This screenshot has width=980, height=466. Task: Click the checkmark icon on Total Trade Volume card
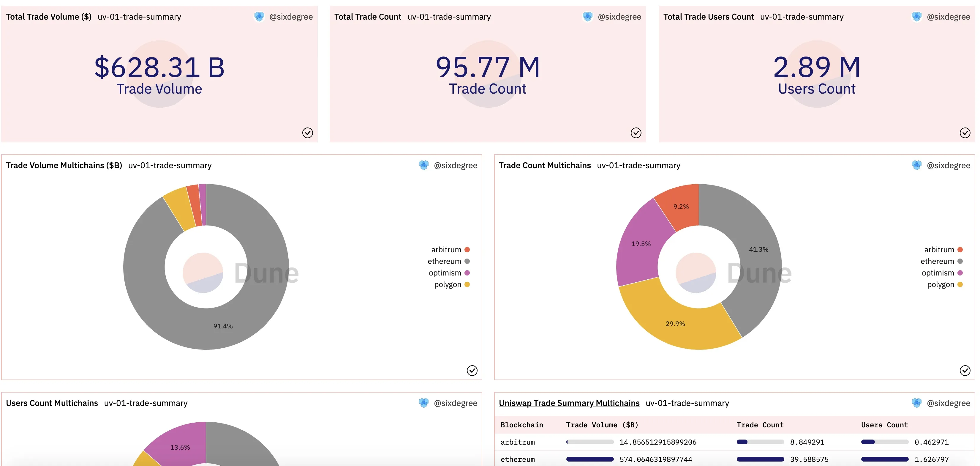coord(307,133)
